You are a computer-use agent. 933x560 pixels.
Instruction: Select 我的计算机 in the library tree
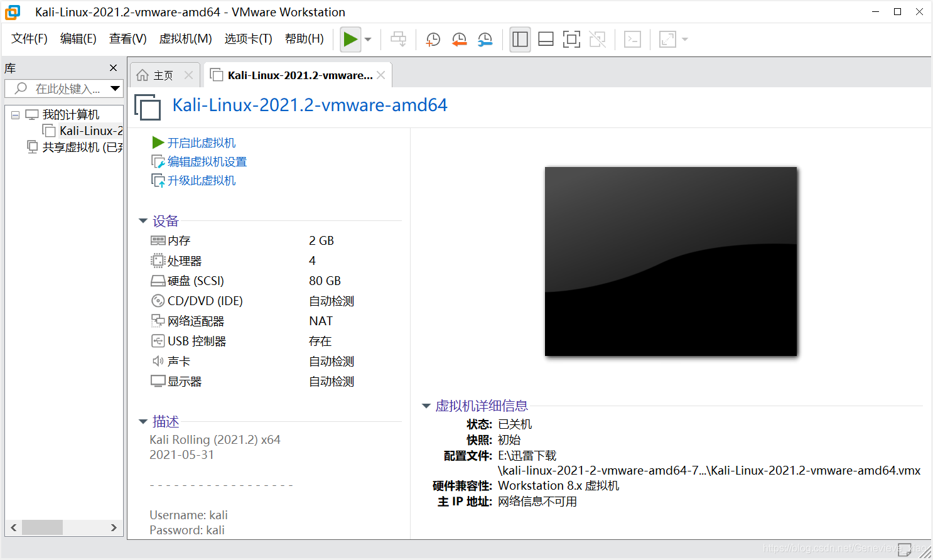pyautogui.click(x=70, y=115)
